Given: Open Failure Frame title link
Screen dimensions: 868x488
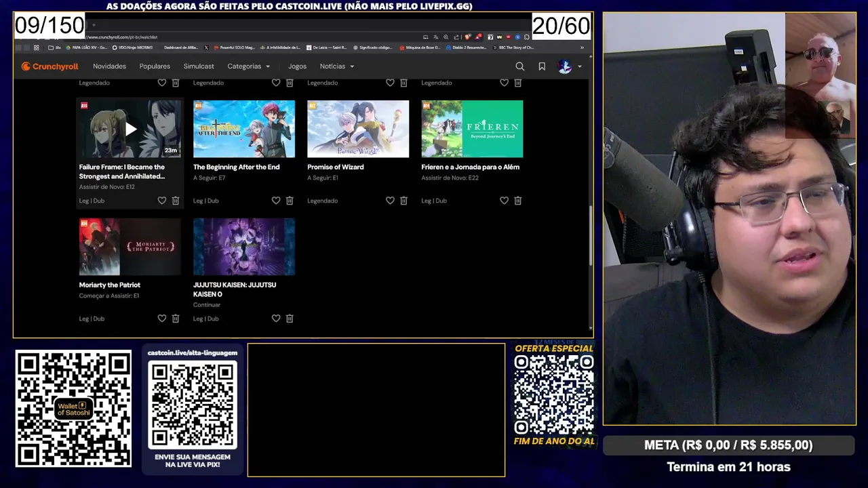Looking at the screenshot, I should coord(122,171).
